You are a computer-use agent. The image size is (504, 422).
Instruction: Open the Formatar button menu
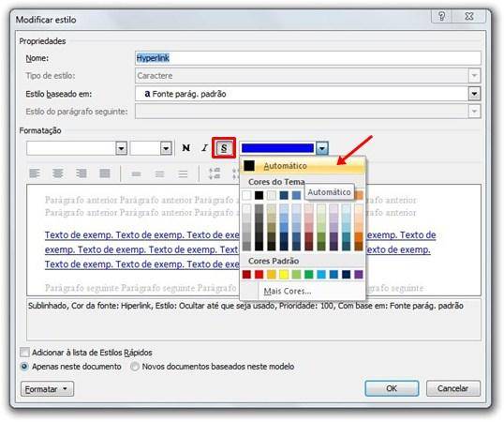coord(47,389)
